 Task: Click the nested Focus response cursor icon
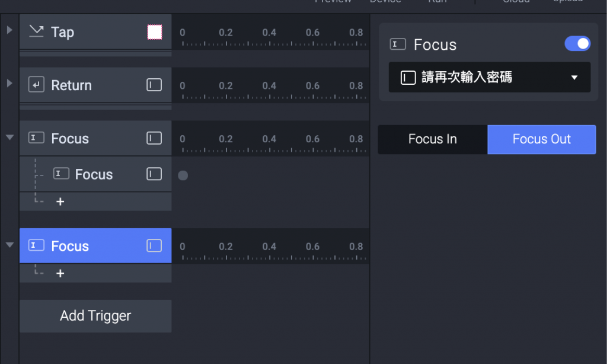pos(61,174)
